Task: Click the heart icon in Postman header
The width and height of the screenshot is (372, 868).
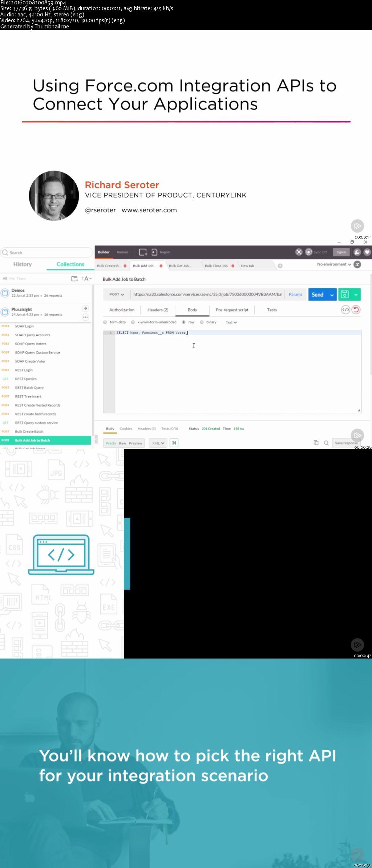Action: coord(367,252)
